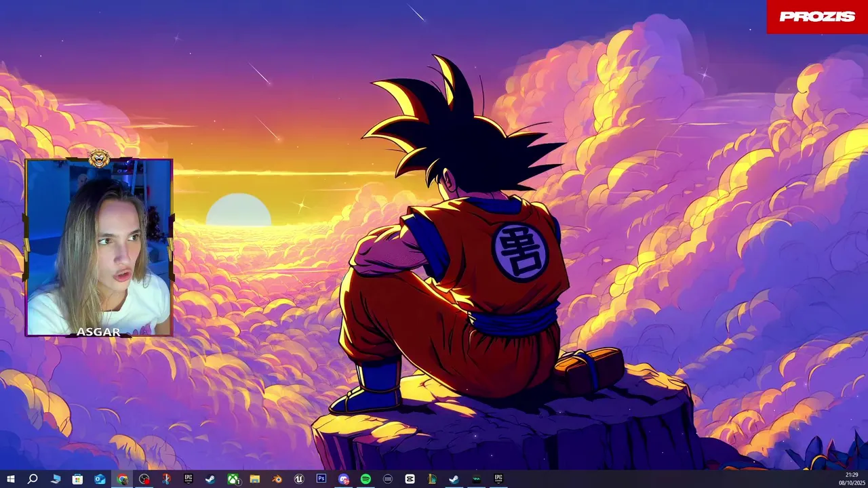Open the Xbox app taskbar icon
The width and height of the screenshot is (868, 488).
pos(233,479)
